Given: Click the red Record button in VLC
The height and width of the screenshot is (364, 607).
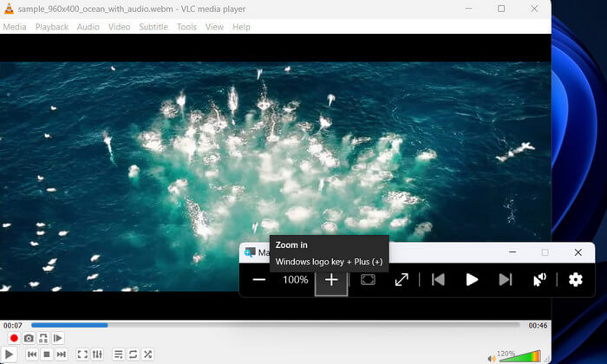Looking at the screenshot, I should pyautogui.click(x=14, y=338).
